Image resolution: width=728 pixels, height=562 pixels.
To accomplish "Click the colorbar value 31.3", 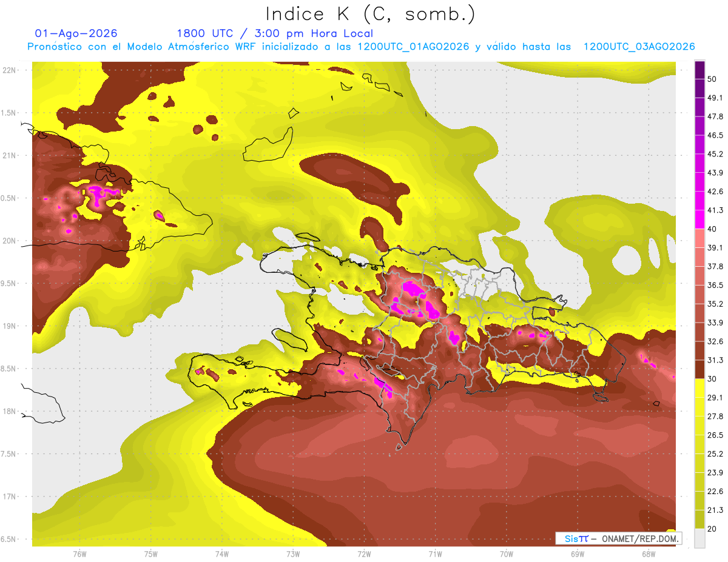I will pos(715,360).
